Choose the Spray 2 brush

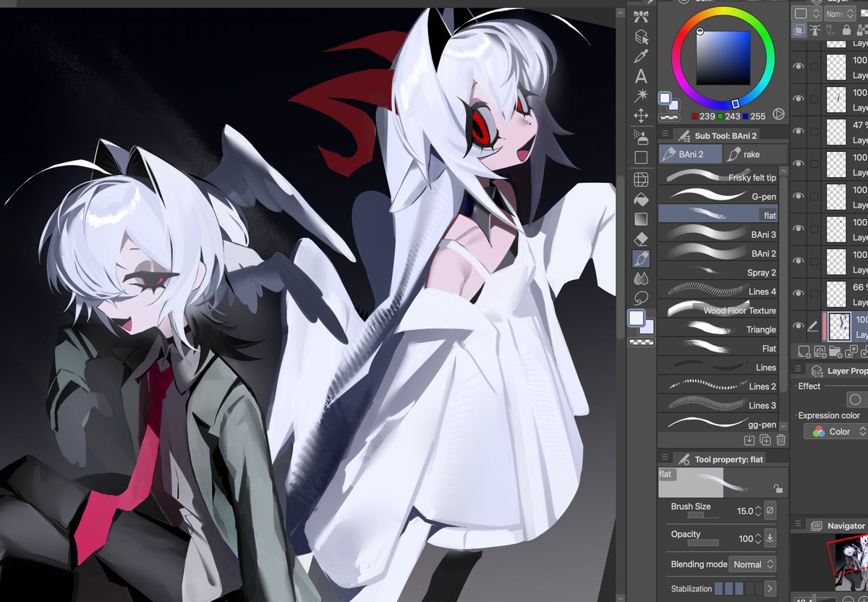[718, 272]
